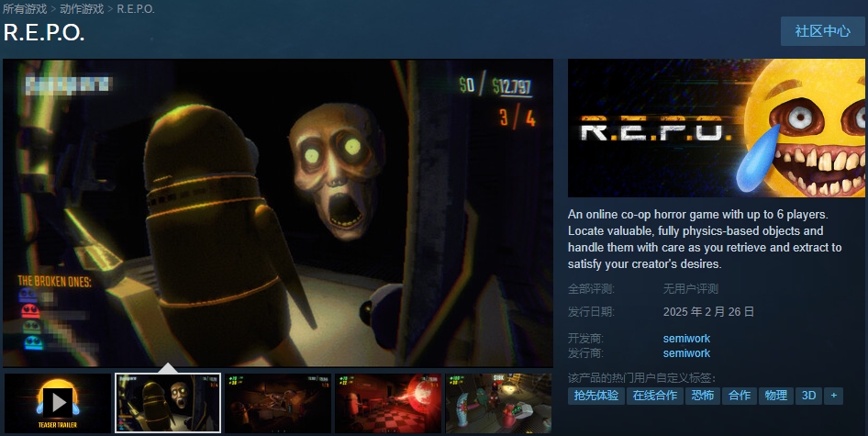The image size is (868, 436).
Task: Select the red checkered-floor screenshot thumbnail
Action: (388, 403)
